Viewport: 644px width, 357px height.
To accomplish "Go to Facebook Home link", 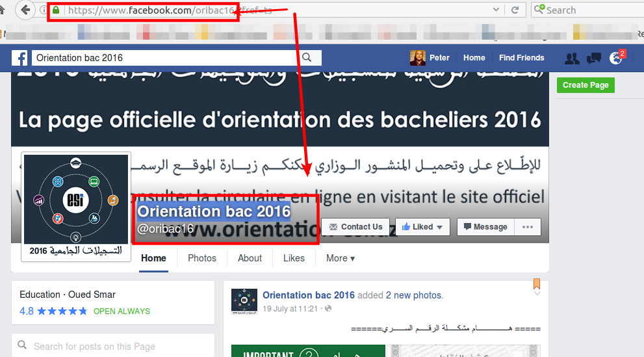I will (x=474, y=58).
